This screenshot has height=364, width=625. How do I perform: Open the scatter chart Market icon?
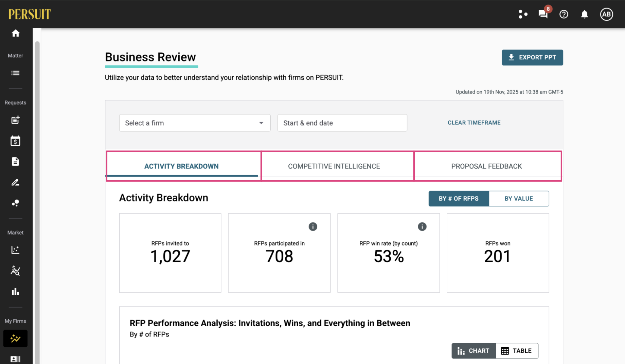point(15,250)
